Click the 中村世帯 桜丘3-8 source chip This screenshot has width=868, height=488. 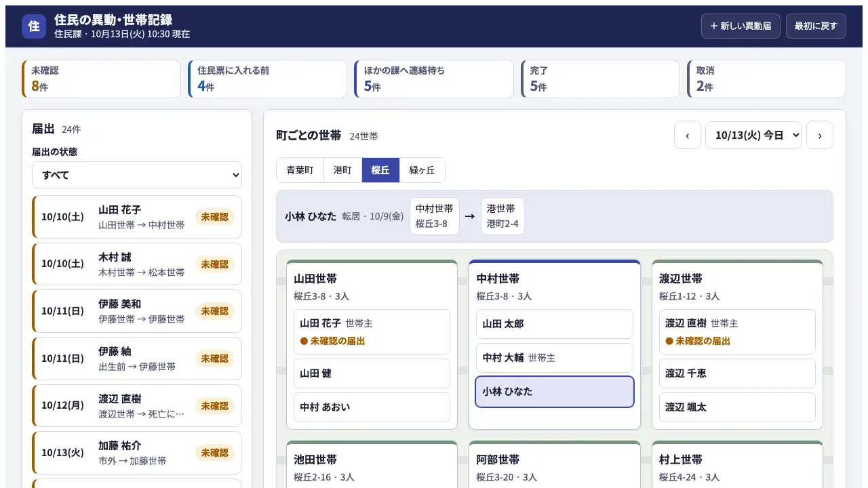point(435,216)
